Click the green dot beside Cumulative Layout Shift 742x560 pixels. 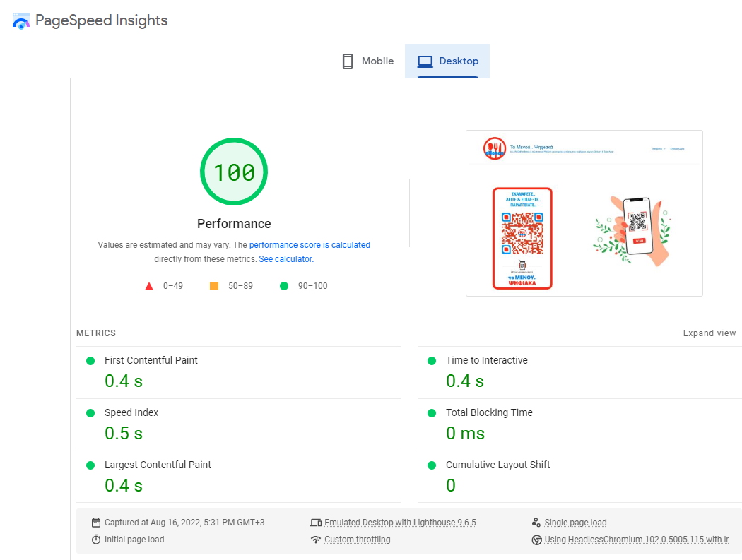point(432,465)
